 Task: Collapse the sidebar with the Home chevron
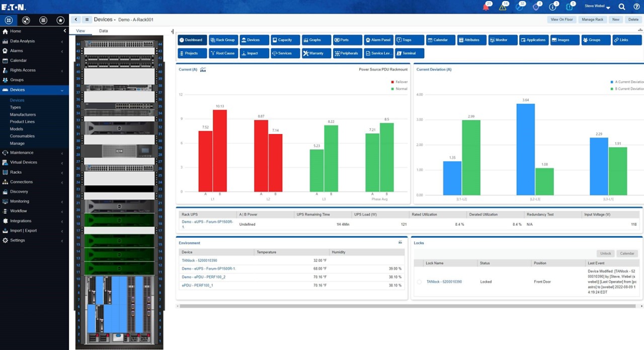[x=64, y=31]
